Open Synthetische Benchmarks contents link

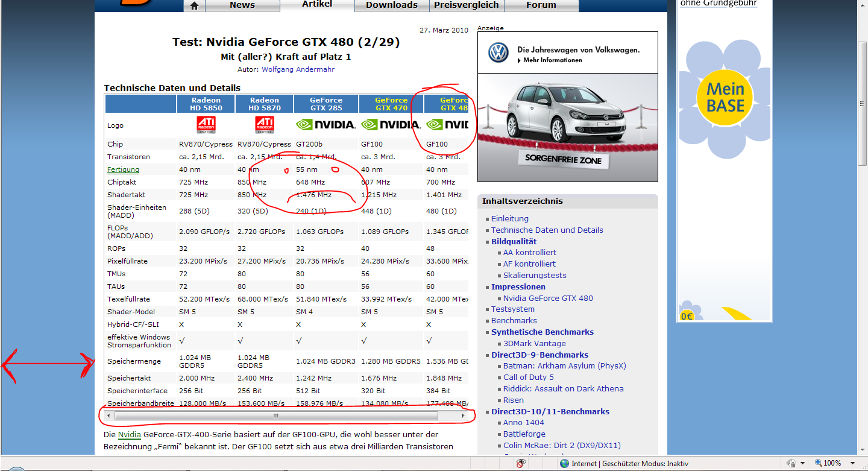point(542,332)
